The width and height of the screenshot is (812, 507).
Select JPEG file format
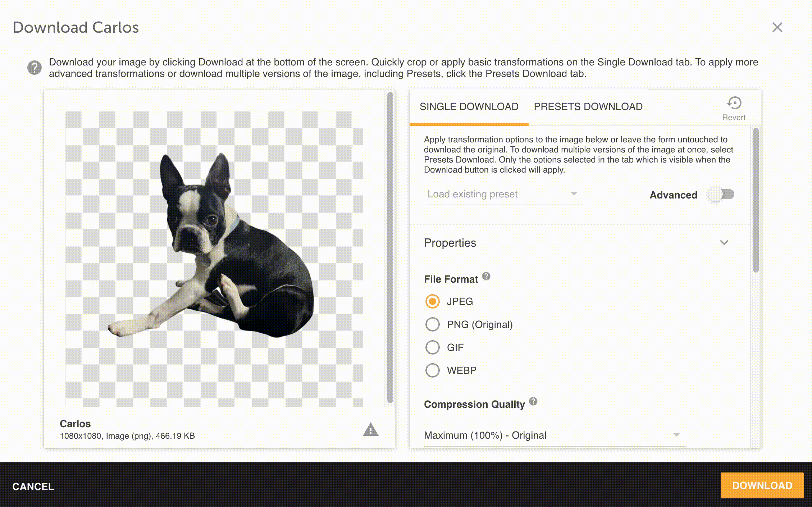coord(432,301)
